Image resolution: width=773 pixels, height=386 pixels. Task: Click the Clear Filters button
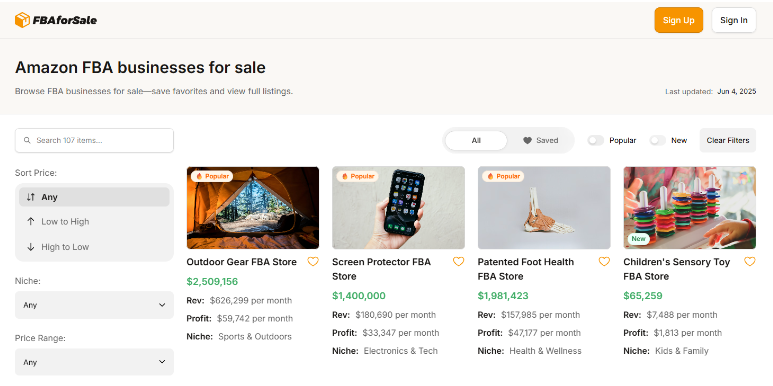[728, 140]
